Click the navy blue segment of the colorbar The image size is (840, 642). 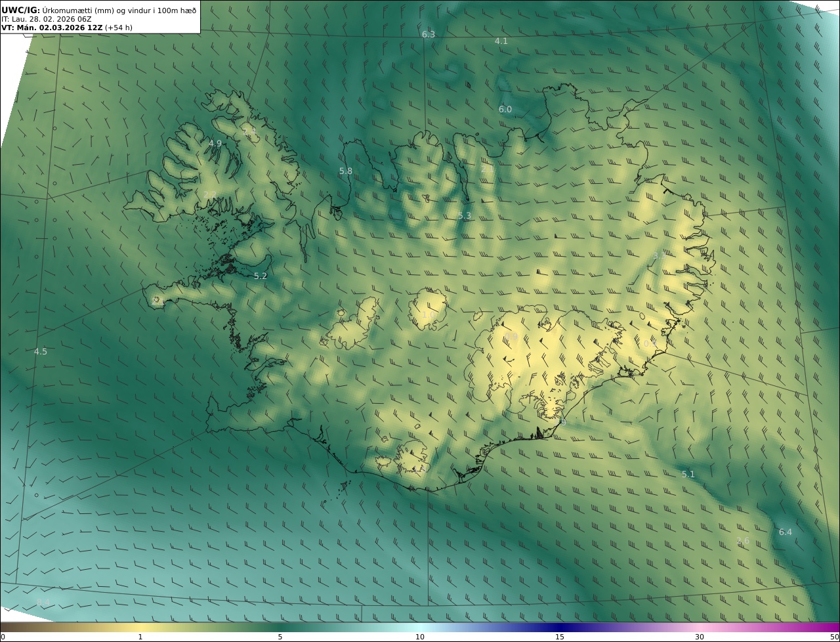[560, 627]
